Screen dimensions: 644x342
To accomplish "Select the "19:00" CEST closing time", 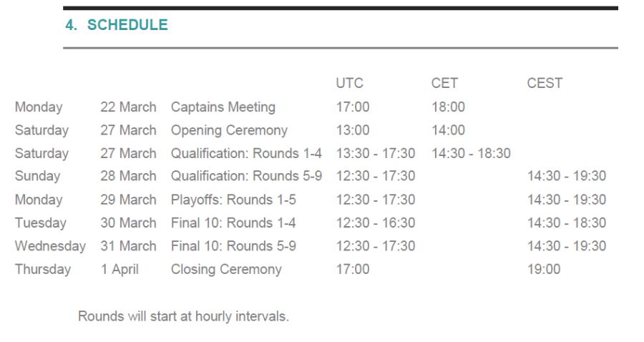I will (x=544, y=270).
